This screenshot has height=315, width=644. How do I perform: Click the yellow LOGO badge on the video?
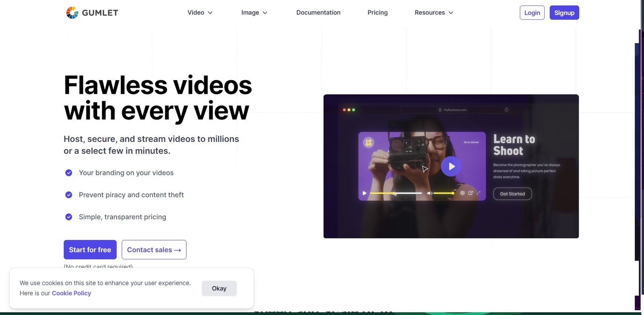369,143
